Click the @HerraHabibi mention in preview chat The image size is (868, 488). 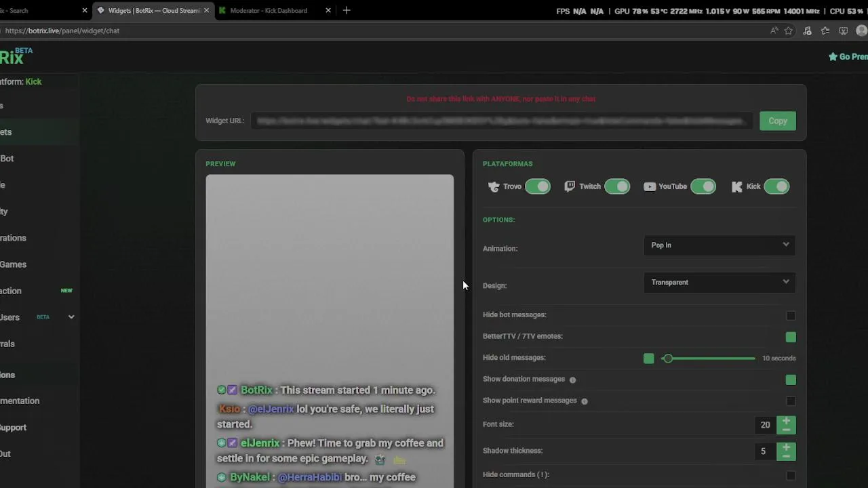310,477
